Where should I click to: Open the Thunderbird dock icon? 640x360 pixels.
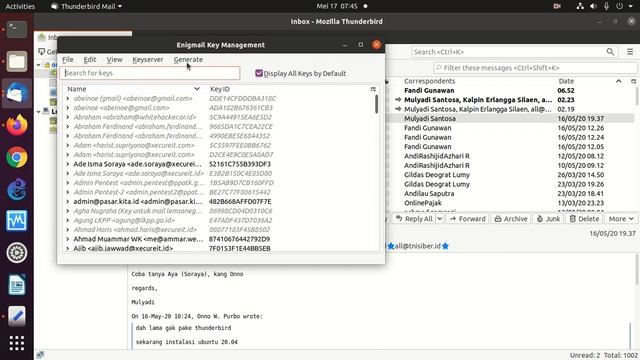click(x=17, y=93)
